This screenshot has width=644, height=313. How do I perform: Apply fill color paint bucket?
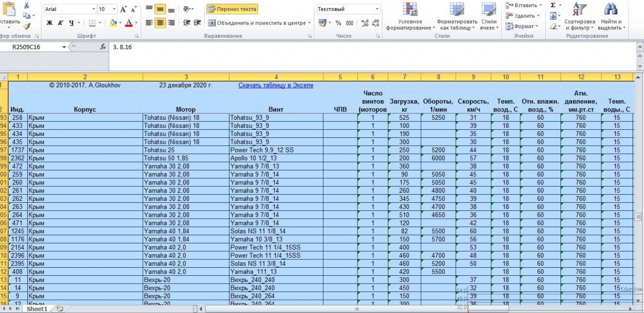coord(113,23)
